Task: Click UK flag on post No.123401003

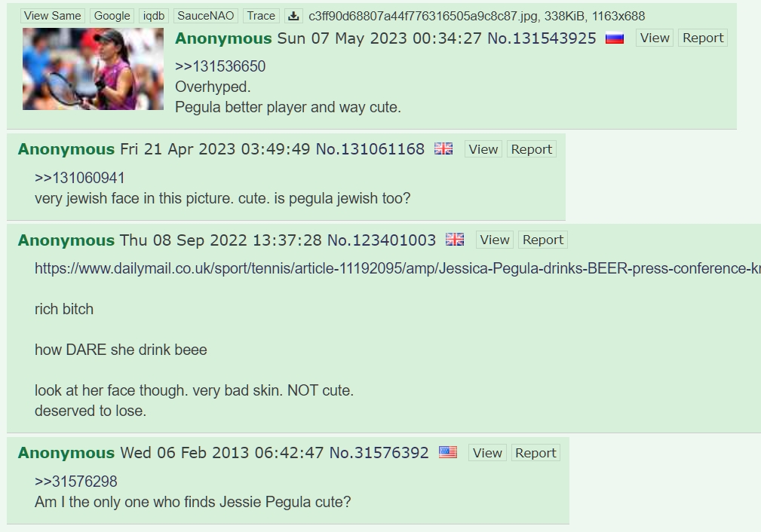Action: (x=455, y=240)
